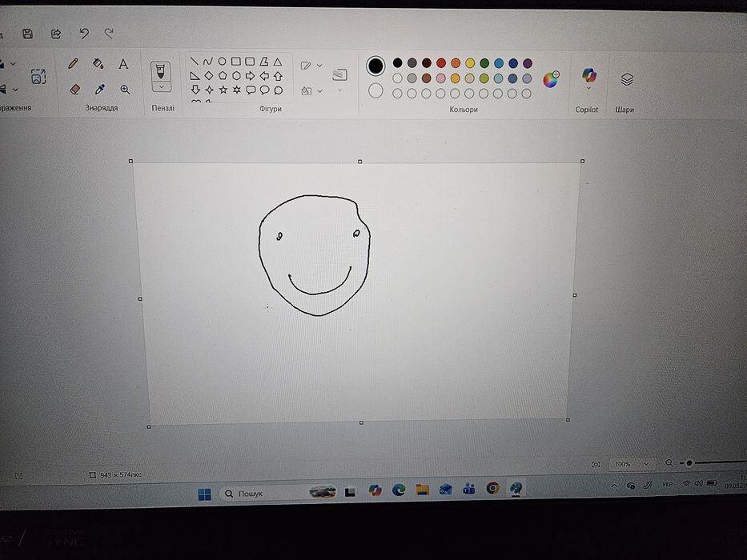Viewport: 747px width, 560px height.
Task: Click the Save icon in the title bar
Action: coord(28,34)
